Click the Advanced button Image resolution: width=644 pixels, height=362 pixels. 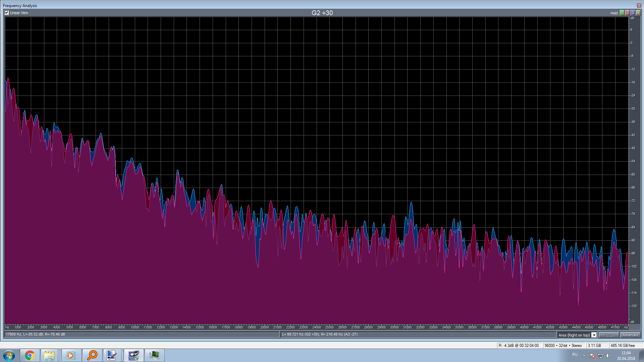tap(630, 335)
